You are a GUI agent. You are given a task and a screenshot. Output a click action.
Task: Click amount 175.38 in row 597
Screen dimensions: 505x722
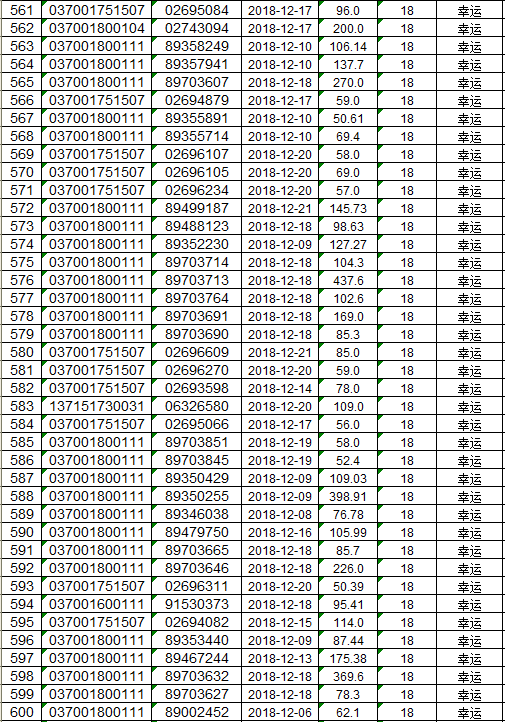tap(348, 658)
